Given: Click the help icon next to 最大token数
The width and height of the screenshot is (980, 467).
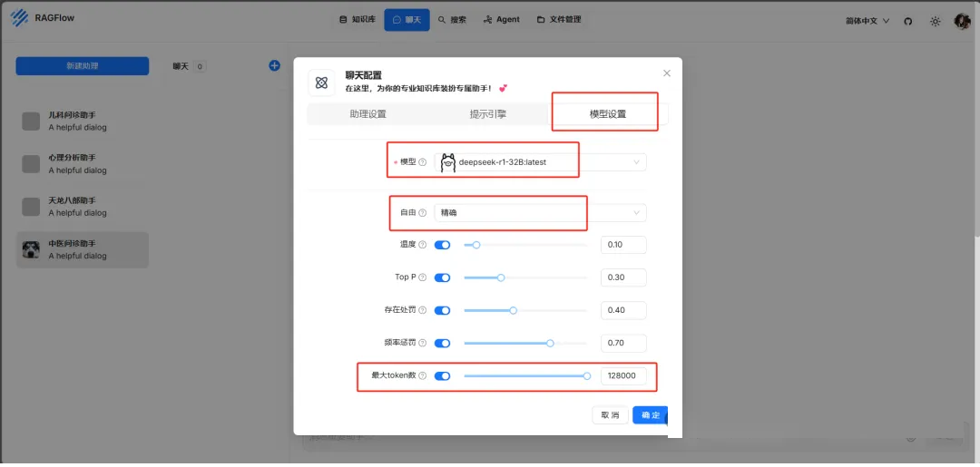Looking at the screenshot, I should pyautogui.click(x=423, y=375).
